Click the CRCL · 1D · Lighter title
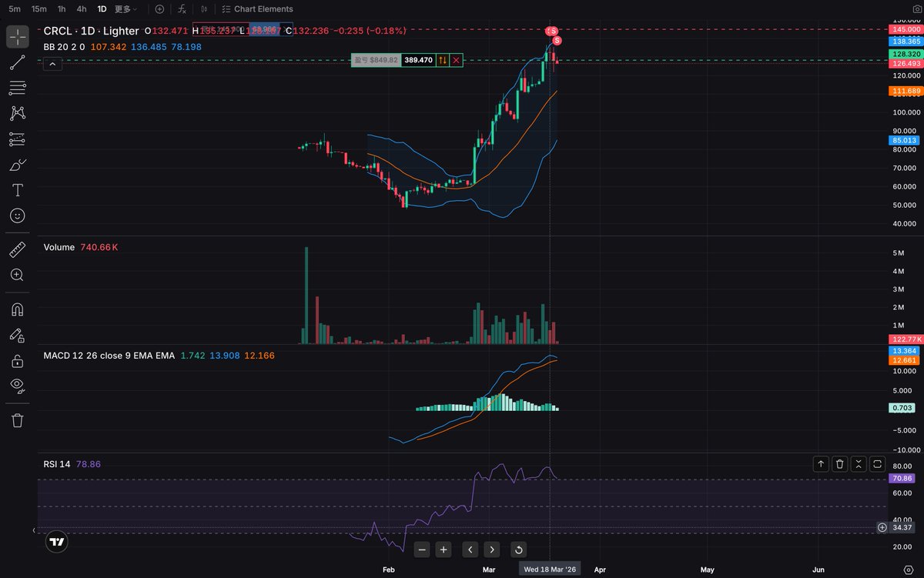 click(x=91, y=31)
